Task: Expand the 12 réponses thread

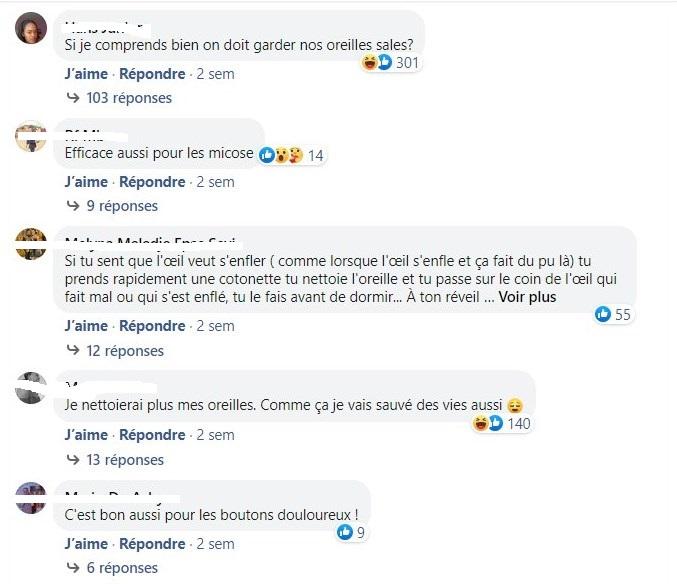Action: click(115, 350)
